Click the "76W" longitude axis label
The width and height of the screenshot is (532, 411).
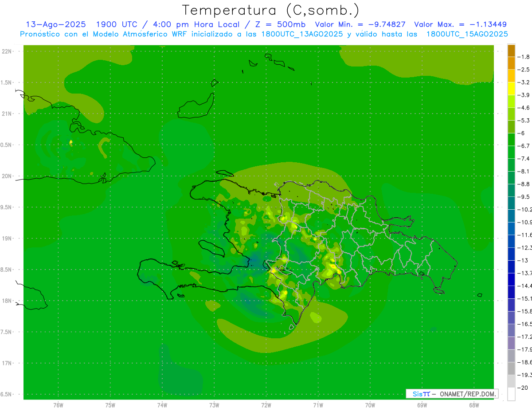(58, 405)
